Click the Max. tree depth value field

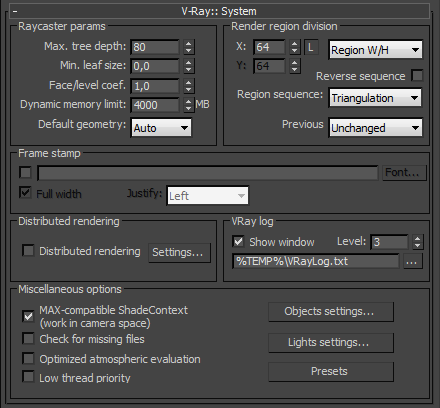tap(155, 47)
